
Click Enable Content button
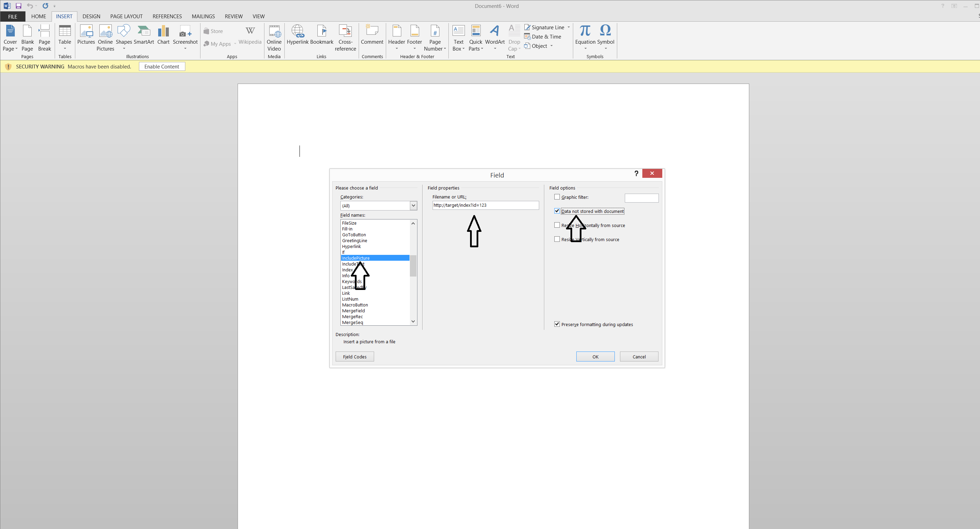(x=162, y=67)
